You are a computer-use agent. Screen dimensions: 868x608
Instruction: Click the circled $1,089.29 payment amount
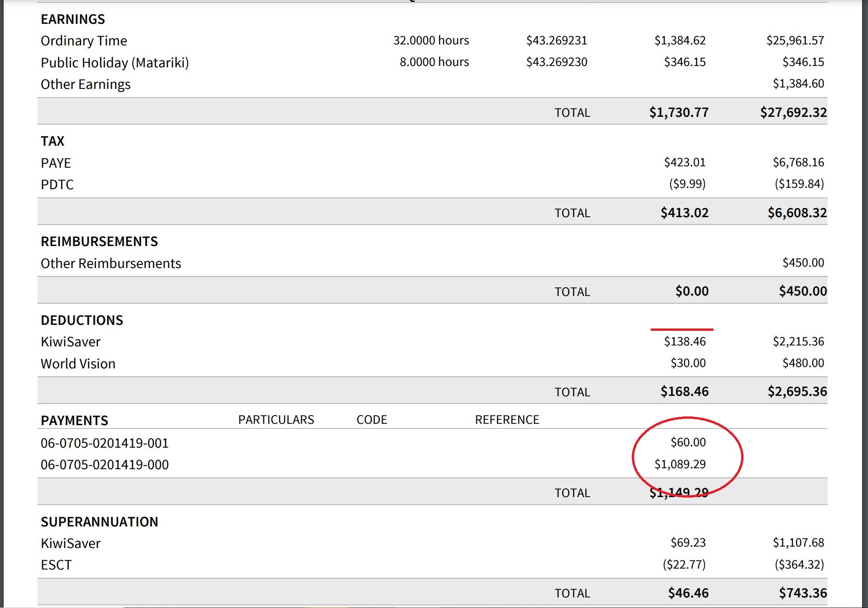click(x=680, y=464)
